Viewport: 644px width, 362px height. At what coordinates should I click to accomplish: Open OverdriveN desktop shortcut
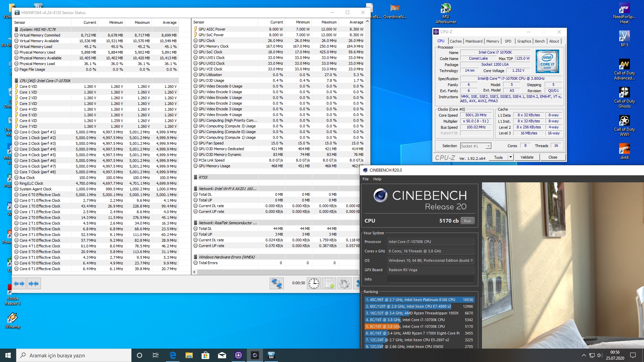click(395, 11)
